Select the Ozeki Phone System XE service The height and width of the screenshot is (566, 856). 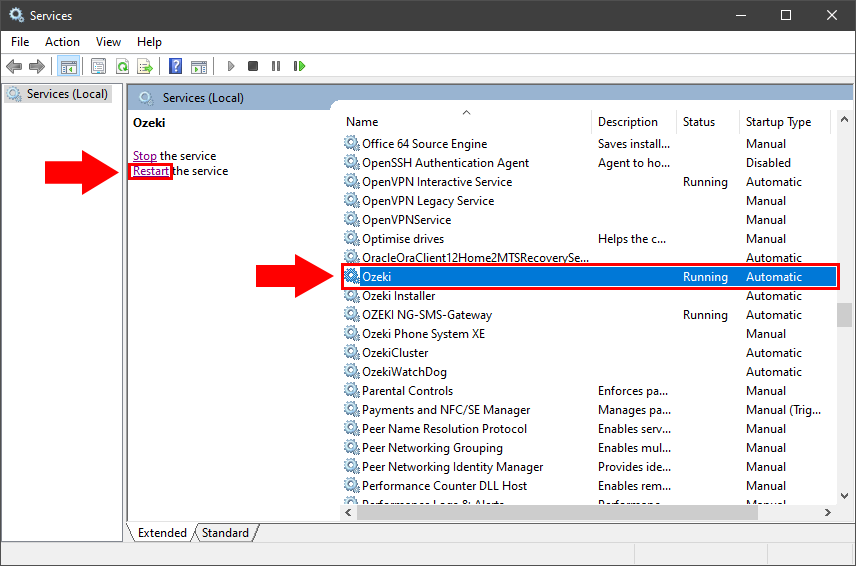point(590,334)
